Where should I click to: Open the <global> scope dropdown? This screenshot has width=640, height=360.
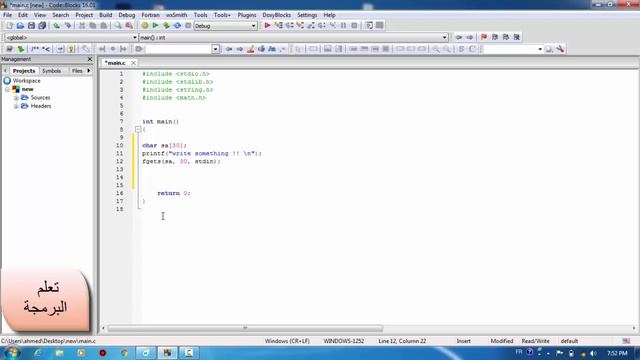135,37
